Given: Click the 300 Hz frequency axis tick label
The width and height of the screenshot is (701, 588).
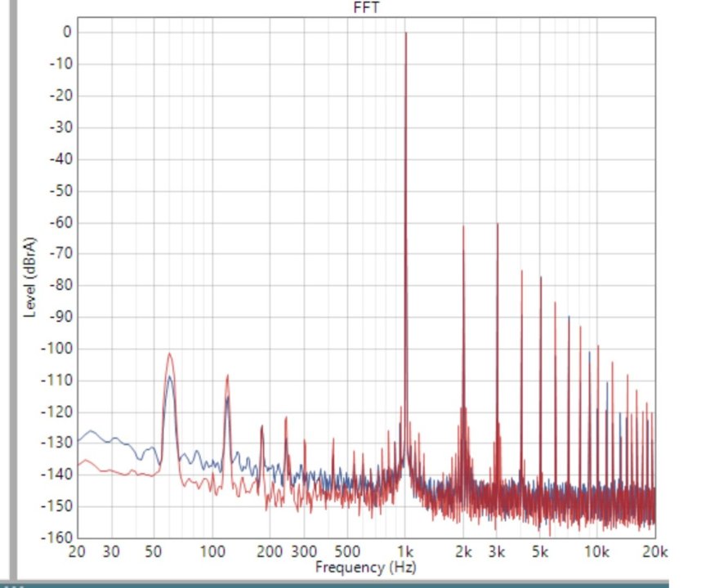Looking at the screenshot, I should point(304,551).
